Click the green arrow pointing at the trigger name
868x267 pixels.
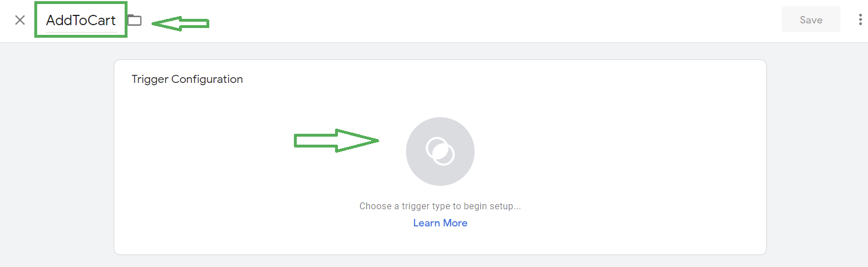coord(180,23)
